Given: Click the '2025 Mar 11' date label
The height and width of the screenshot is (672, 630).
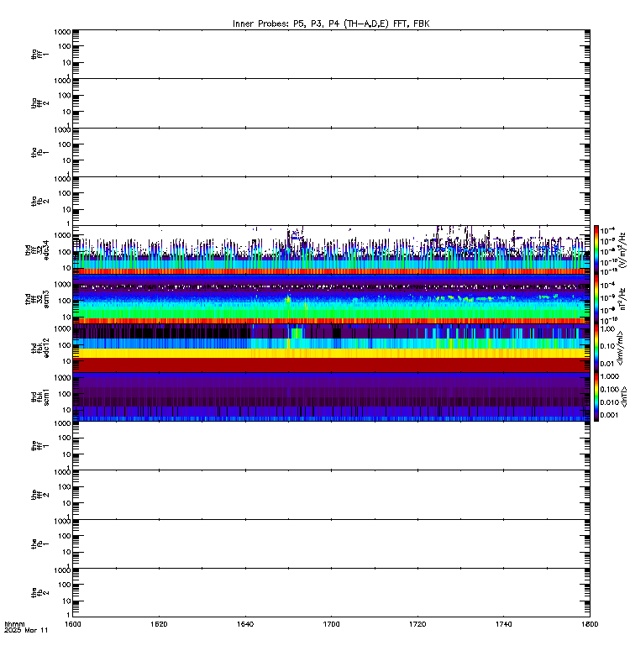Looking at the screenshot, I should pyautogui.click(x=26, y=631).
